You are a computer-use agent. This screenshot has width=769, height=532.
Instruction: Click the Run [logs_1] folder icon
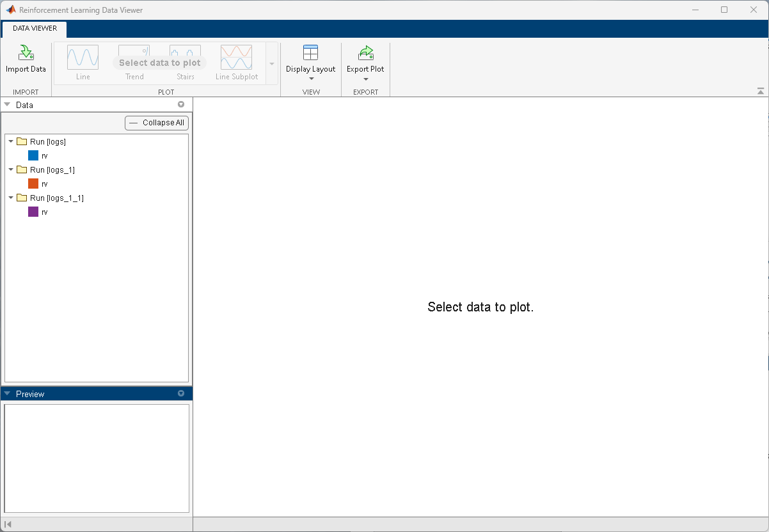pyautogui.click(x=22, y=169)
